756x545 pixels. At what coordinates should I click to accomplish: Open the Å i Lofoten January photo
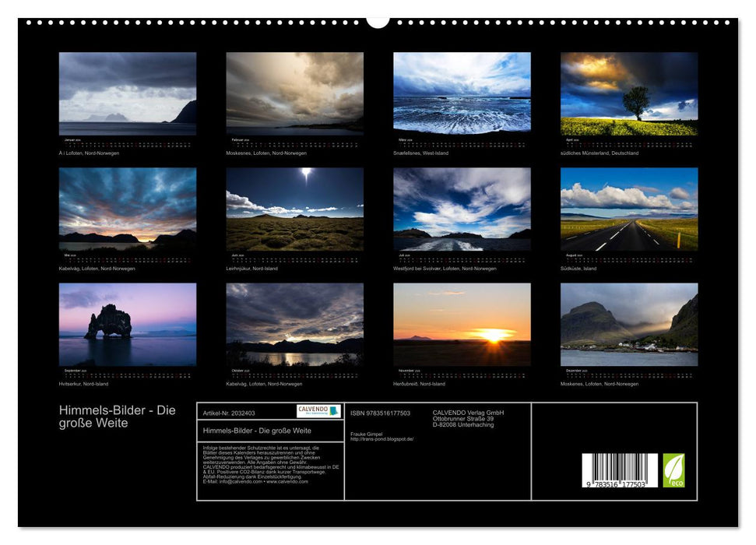click(128, 93)
